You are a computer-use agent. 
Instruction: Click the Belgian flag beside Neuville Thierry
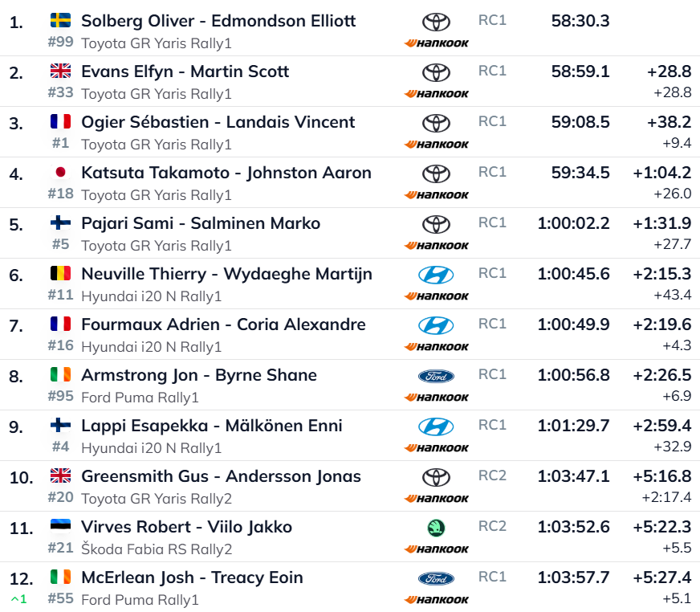point(60,273)
